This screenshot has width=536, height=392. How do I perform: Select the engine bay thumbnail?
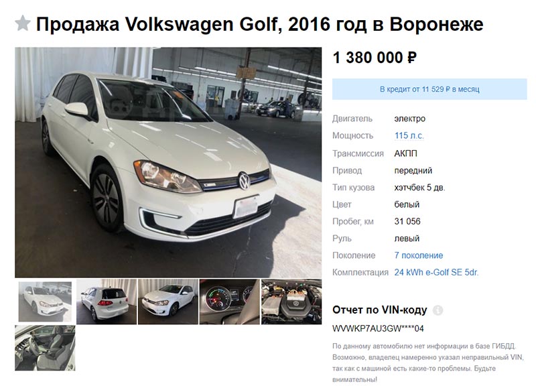pyautogui.click(x=291, y=302)
